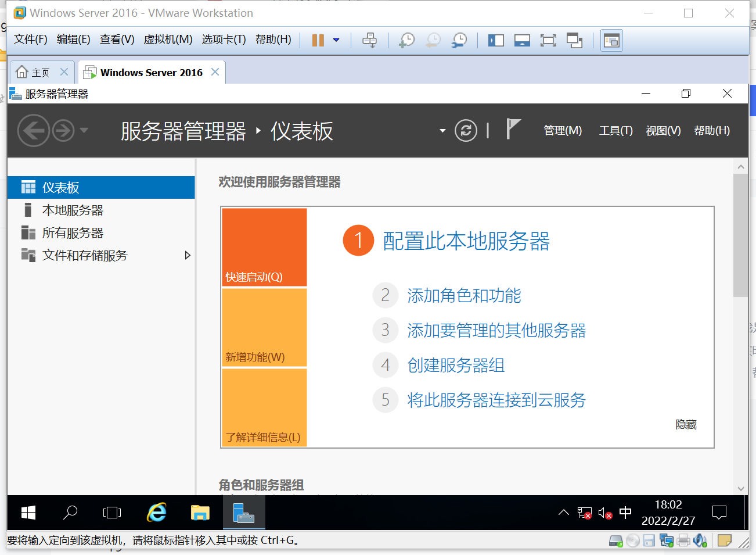Open the 虚拟机(M) menu

pyautogui.click(x=168, y=40)
